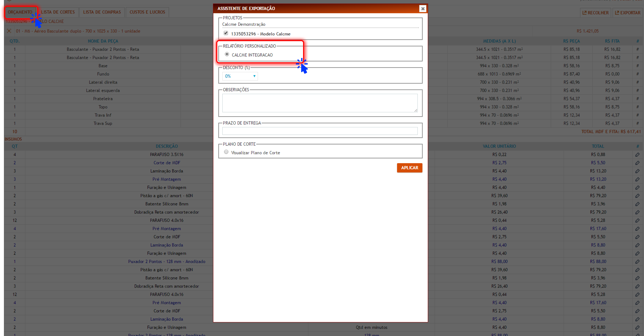The image size is (644, 336).
Task: Click the module focus icon beside 01 - M6
Action: [x=9, y=31]
